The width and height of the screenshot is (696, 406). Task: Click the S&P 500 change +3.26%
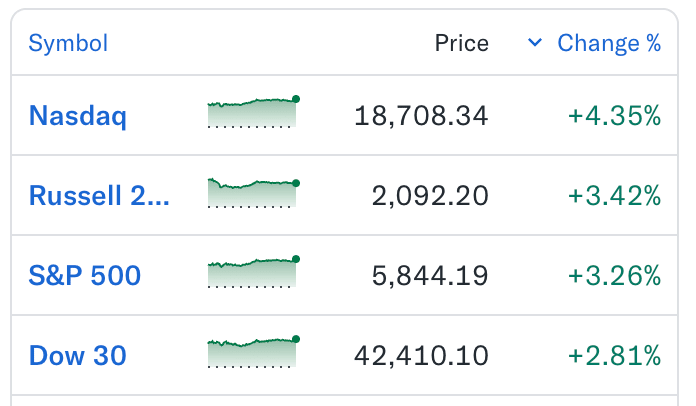click(x=614, y=276)
